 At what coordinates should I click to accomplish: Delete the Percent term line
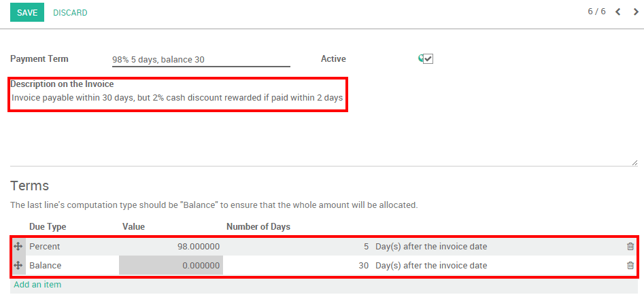click(630, 247)
